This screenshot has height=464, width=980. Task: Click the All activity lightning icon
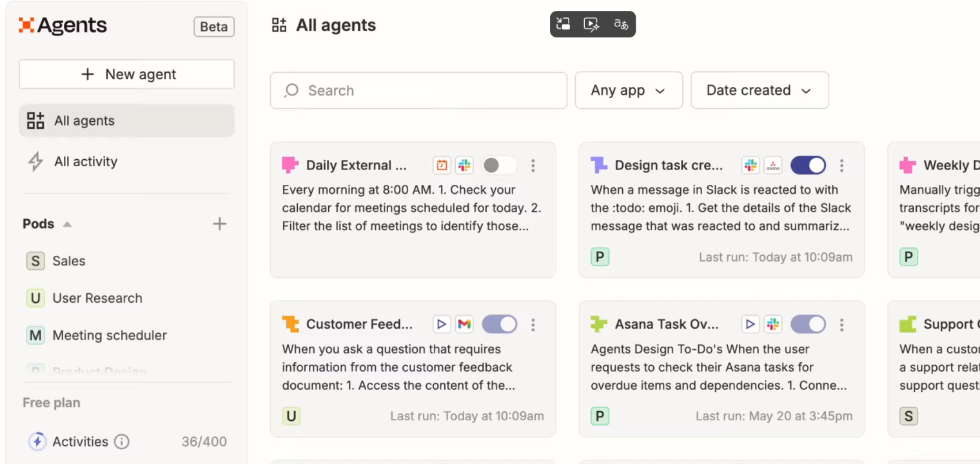(35, 162)
